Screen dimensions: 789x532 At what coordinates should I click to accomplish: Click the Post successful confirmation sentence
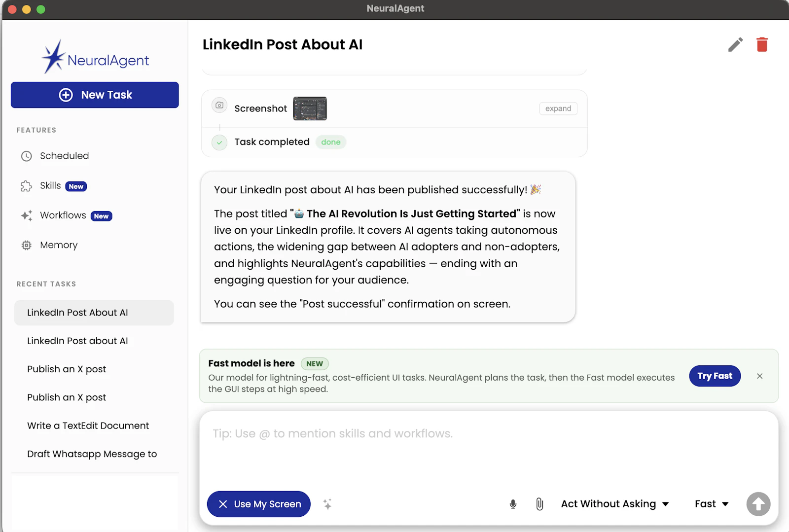click(362, 304)
